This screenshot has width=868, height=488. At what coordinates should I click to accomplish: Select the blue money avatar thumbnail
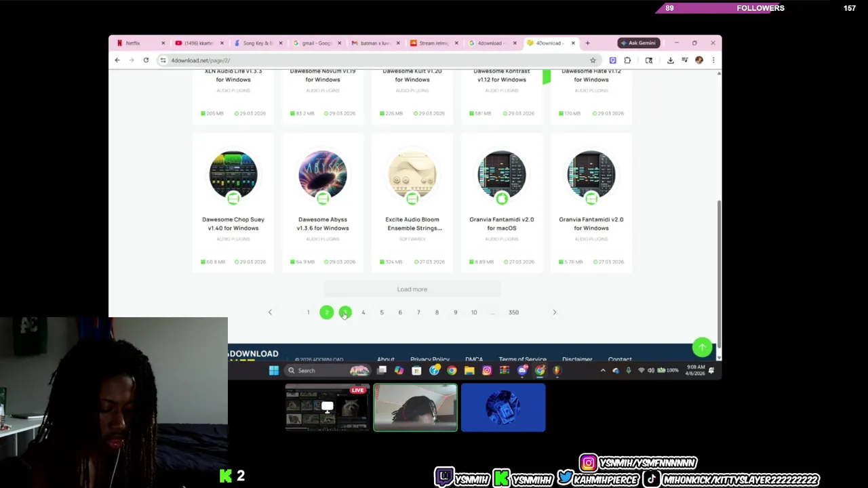(x=503, y=408)
